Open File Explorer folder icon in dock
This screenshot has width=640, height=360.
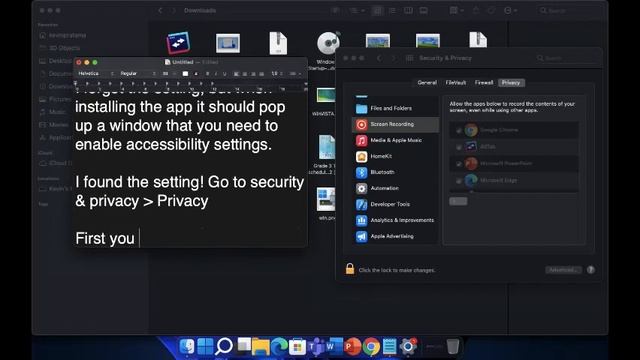pyautogui.click(x=260, y=347)
